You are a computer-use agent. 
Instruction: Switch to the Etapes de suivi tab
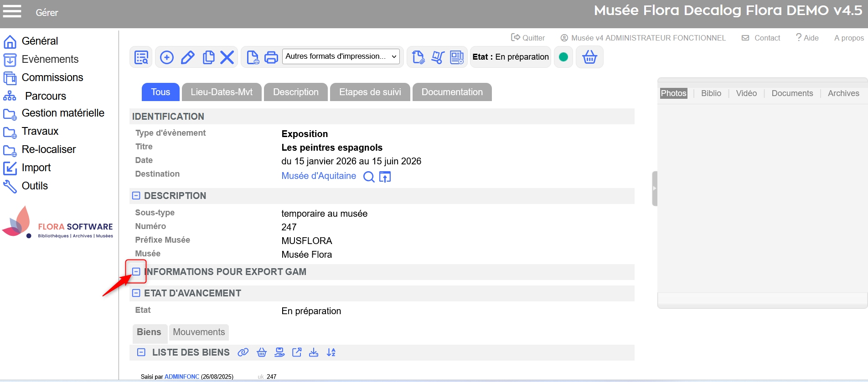click(x=370, y=92)
